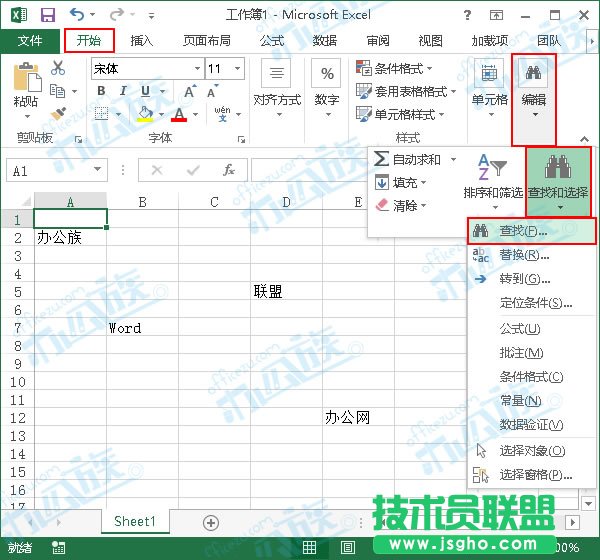Open Selection Pane (选择窗格)
The height and width of the screenshot is (560, 600).
coord(532,475)
